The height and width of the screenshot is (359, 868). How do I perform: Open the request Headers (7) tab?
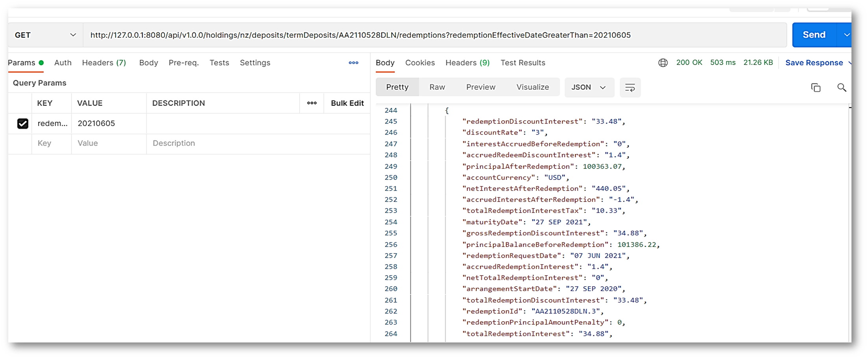click(104, 63)
